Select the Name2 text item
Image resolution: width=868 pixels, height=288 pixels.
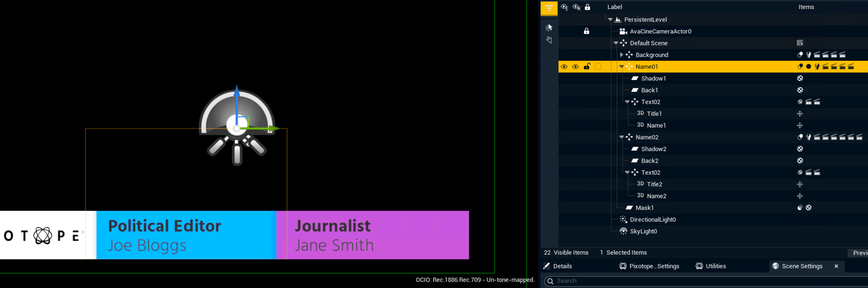click(x=657, y=196)
